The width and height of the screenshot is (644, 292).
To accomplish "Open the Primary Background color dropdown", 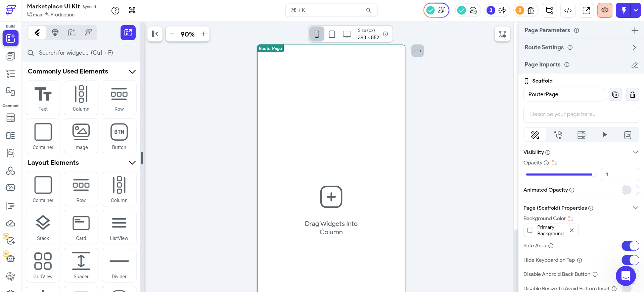I will click(x=551, y=230).
